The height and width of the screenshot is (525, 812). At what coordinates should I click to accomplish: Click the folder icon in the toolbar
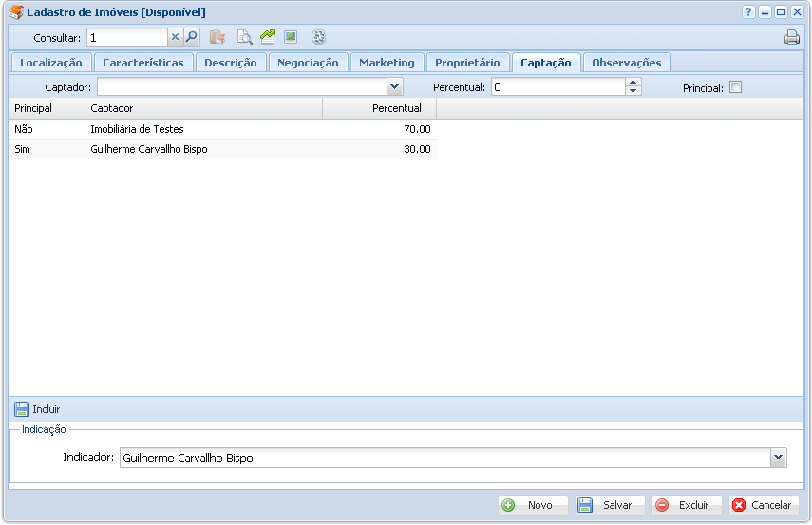217,37
